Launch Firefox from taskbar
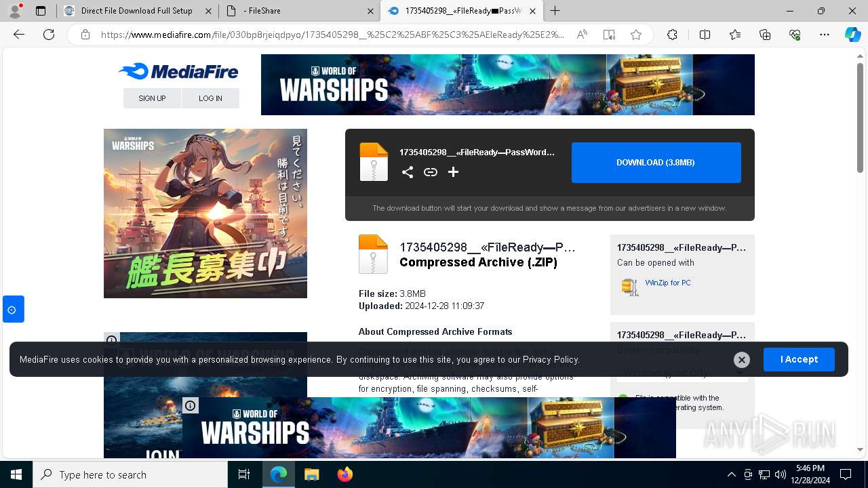 (x=345, y=474)
